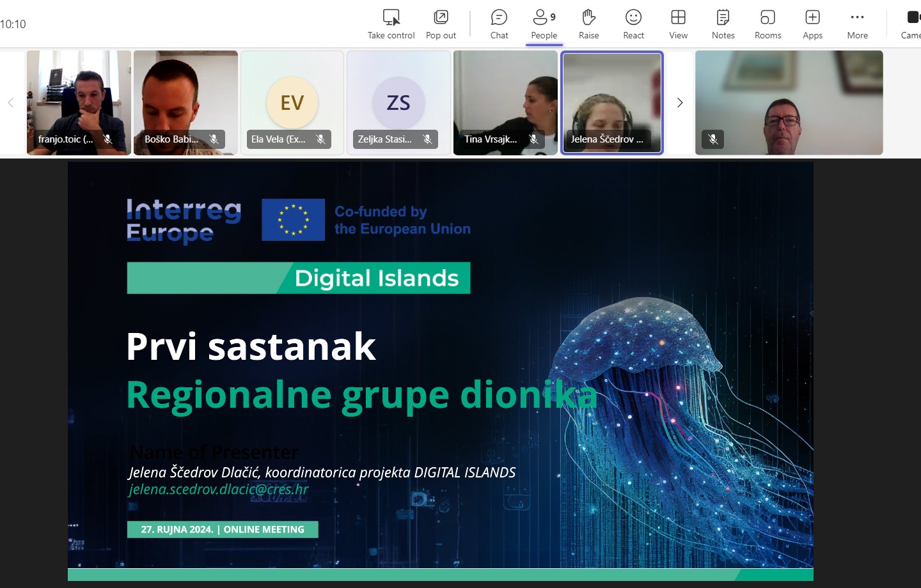921x588 pixels.
Task: Open the More options menu
Action: pyautogui.click(x=857, y=24)
